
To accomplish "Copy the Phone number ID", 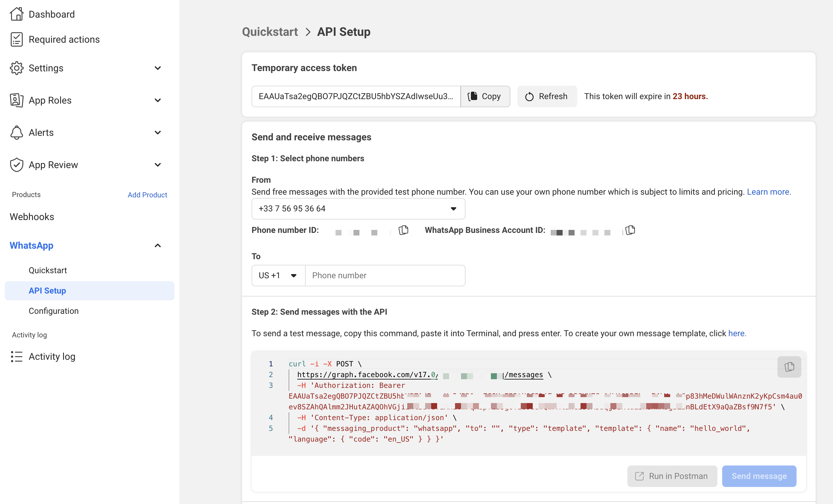I will pyautogui.click(x=403, y=231).
